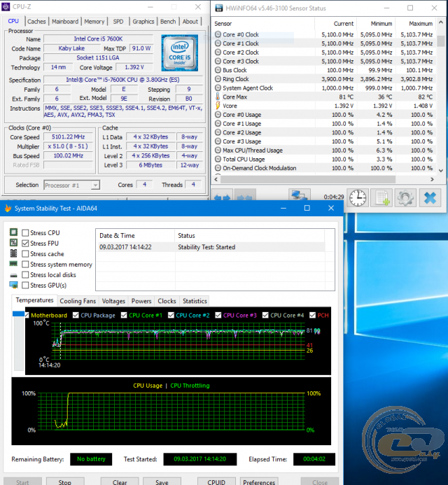Click the Intel Core i5 logo in CPU-Z

tap(179, 52)
